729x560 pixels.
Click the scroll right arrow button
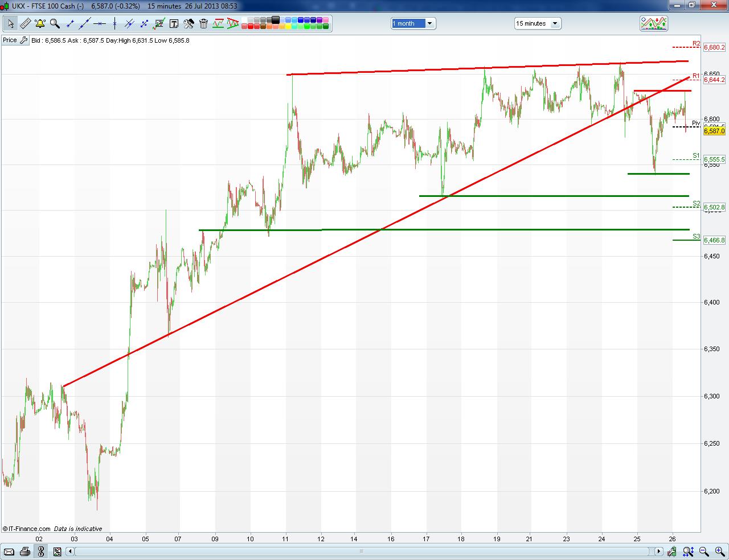(659, 551)
